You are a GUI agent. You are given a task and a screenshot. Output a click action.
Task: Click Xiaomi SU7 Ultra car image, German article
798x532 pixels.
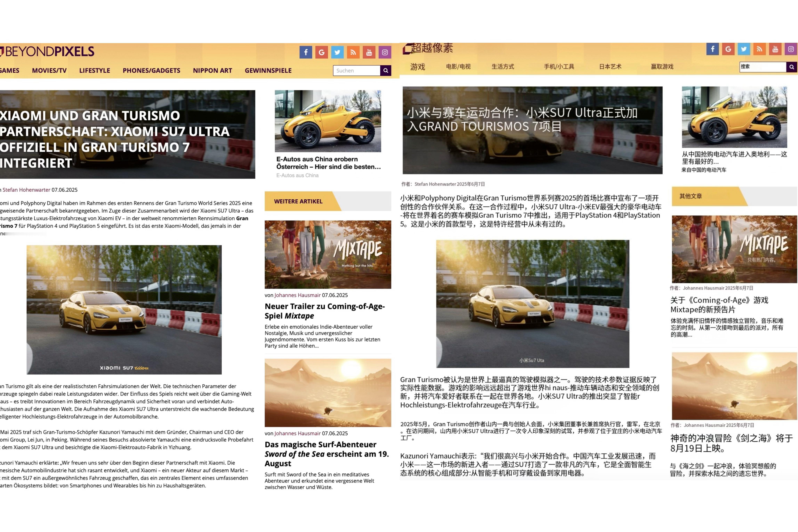coord(124,310)
